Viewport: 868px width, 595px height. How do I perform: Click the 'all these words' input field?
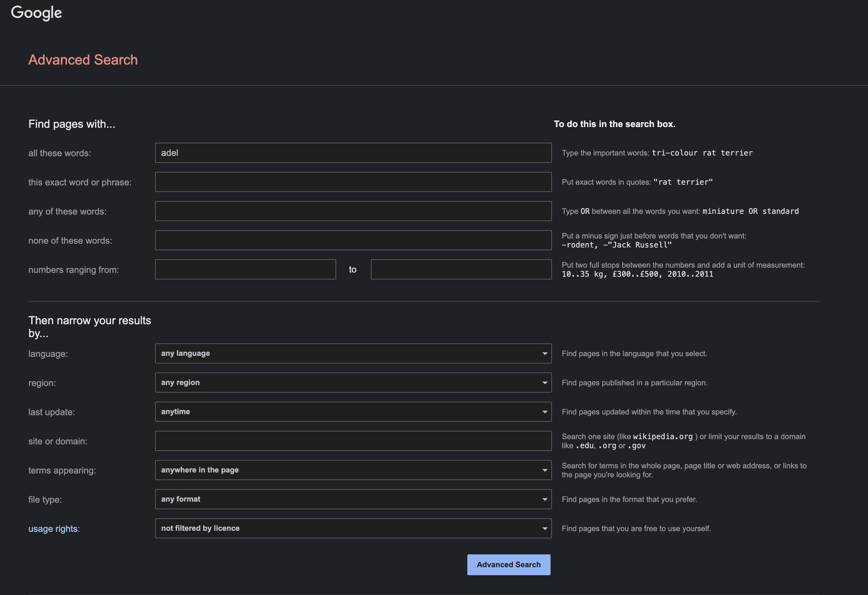[x=353, y=153]
